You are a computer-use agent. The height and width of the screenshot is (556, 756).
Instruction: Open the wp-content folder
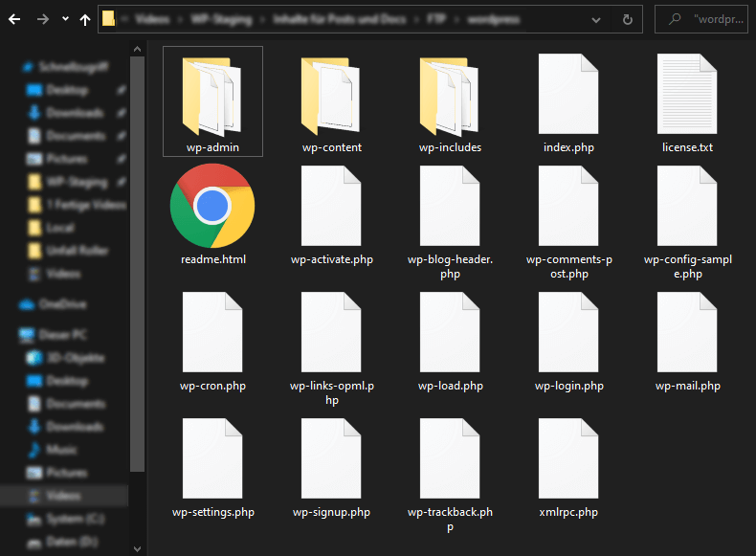(x=331, y=101)
